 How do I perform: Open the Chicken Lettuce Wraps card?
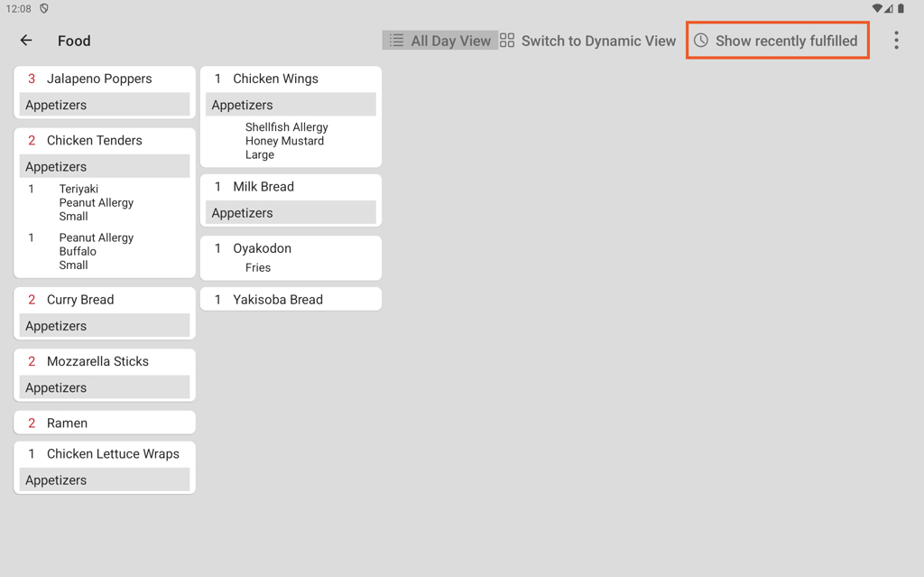point(105,454)
